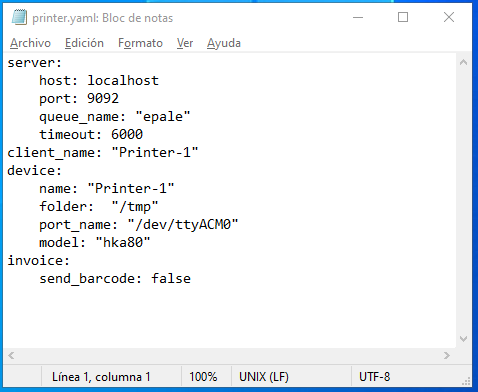Click the 'client_name: "Printer-1"' line
The height and width of the screenshot is (392, 478).
pos(103,153)
